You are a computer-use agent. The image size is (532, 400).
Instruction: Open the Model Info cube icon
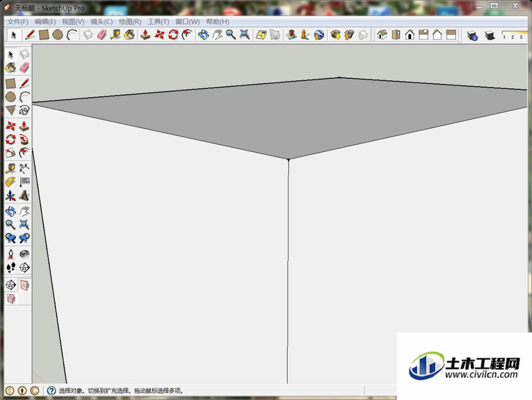[x=472, y=35]
